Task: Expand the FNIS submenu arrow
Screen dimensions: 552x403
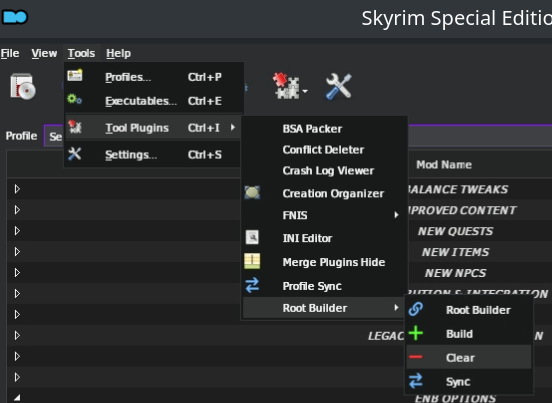Action: (396, 215)
